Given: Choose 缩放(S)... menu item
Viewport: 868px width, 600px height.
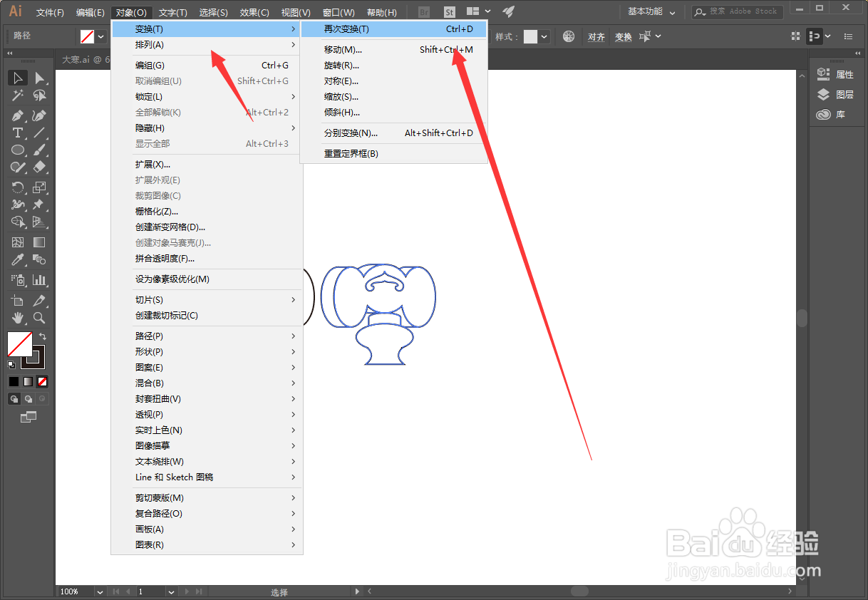Looking at the screenshot, I should click(393, 97).
